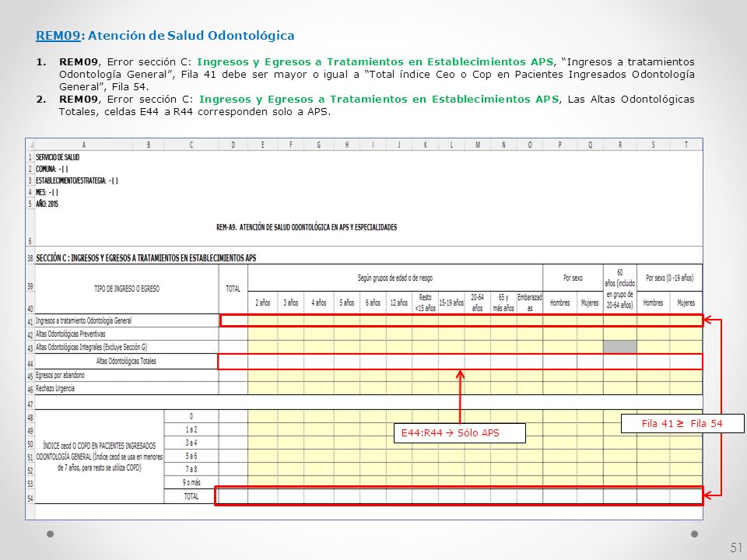
Task: Click the "12 años" column heading
Action: click(398, 303)
